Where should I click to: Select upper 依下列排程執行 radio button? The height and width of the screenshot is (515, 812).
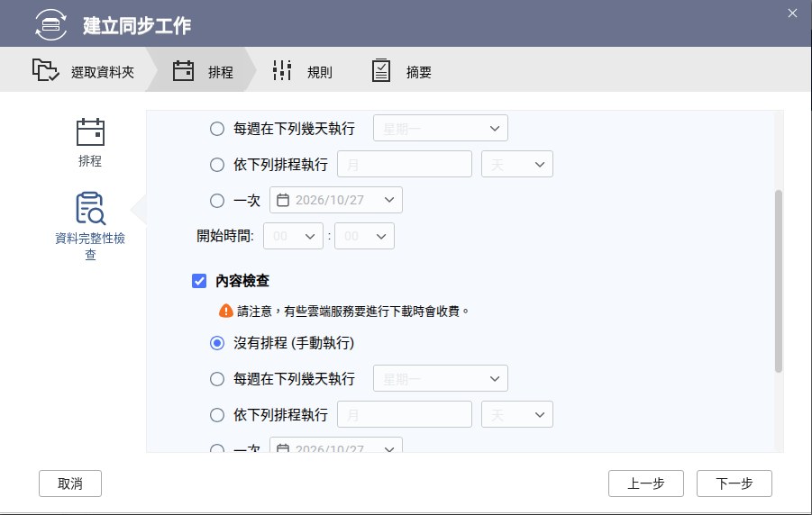pyautogui.click(x=217, y=165)
